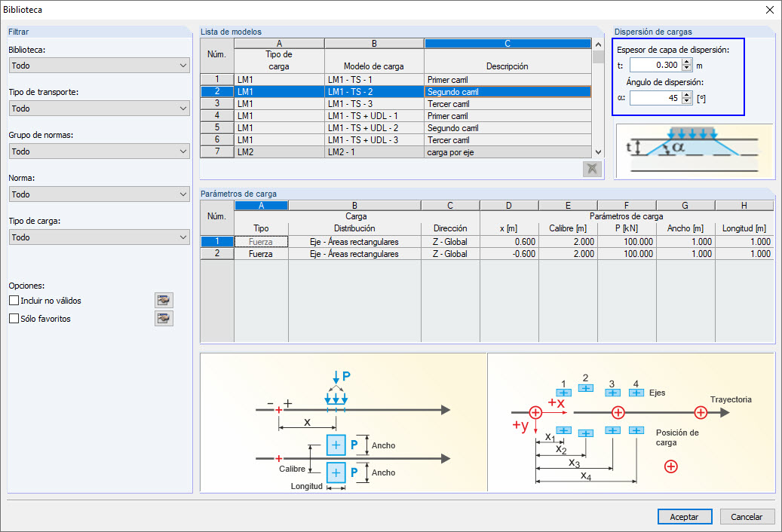782x532 pixels.
Task: Click x value -0.600 in load row 2
Action: 509,253
